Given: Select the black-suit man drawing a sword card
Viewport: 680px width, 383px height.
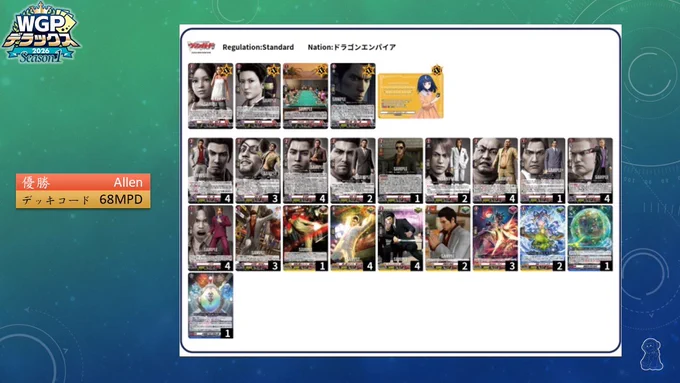Looking at the screenshot, I should pos(400,238).
